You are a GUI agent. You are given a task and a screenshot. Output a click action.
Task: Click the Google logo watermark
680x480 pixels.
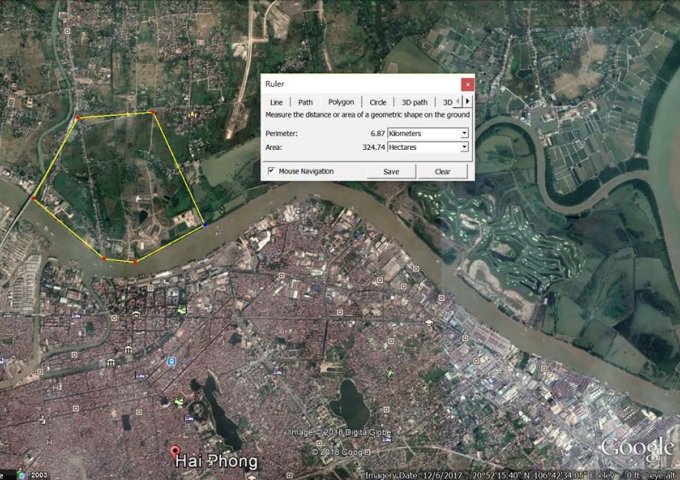(x=638, y=447)
